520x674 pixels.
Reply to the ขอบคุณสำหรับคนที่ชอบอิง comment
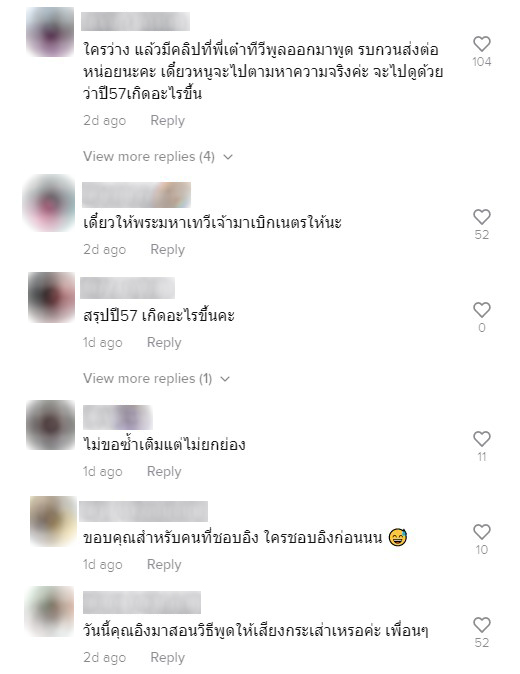(x=164, y=564)
